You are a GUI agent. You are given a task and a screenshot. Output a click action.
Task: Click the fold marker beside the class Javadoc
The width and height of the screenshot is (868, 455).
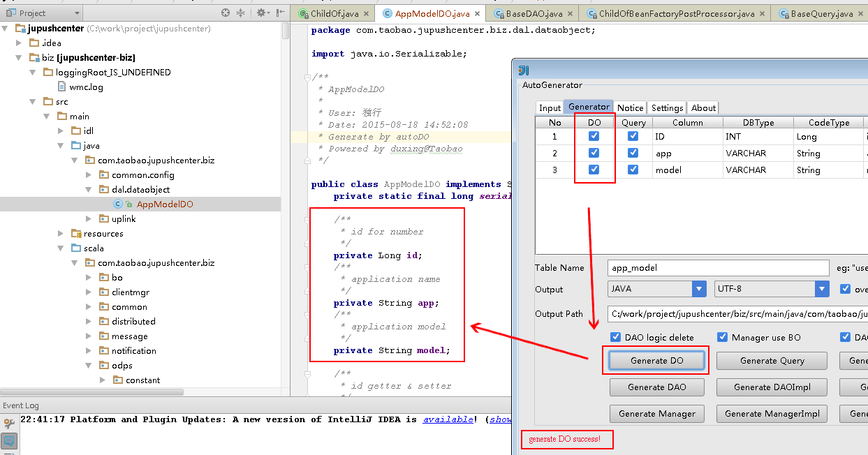tap(306, 77)
